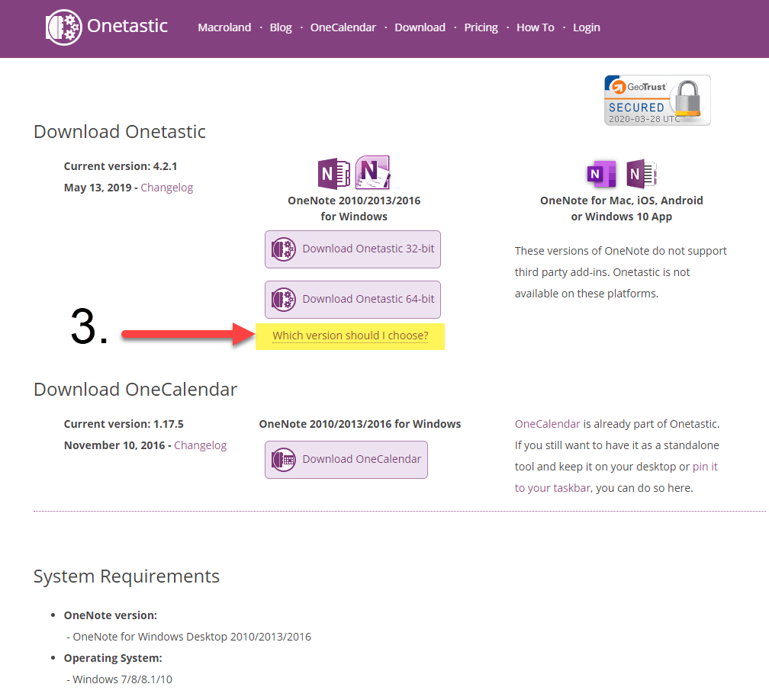The image size is (769, 700).
Task: Go to the Blog page
Action: pos(281,27)
